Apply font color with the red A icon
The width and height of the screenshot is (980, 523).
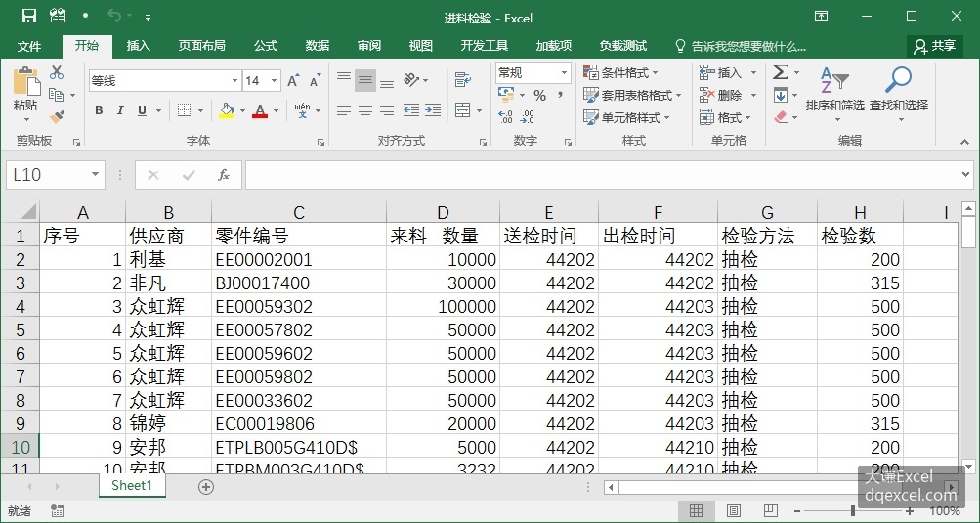pos(260,110)
